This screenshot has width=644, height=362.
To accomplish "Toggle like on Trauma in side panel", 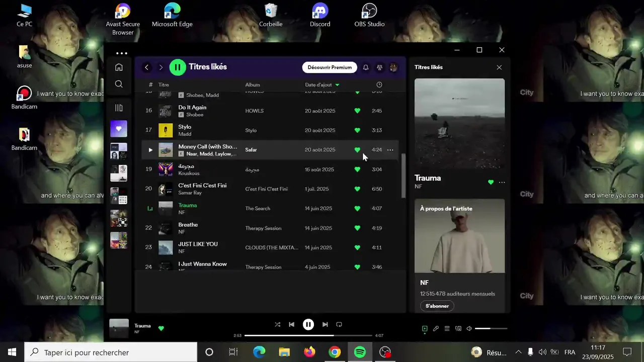I will [491, 183].
